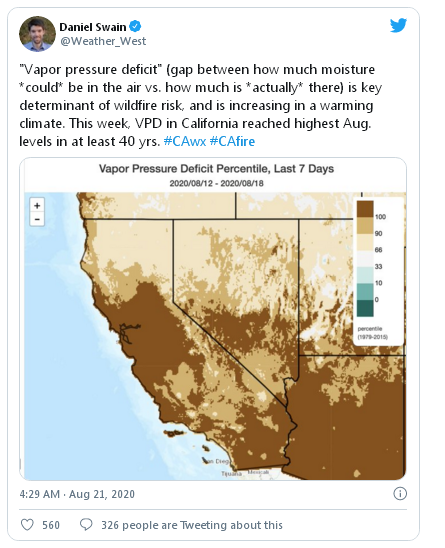The width and height of the screenshot is (445, 548).
Task: Select the dark teal 0 percentile swatch
Action: 365,308
